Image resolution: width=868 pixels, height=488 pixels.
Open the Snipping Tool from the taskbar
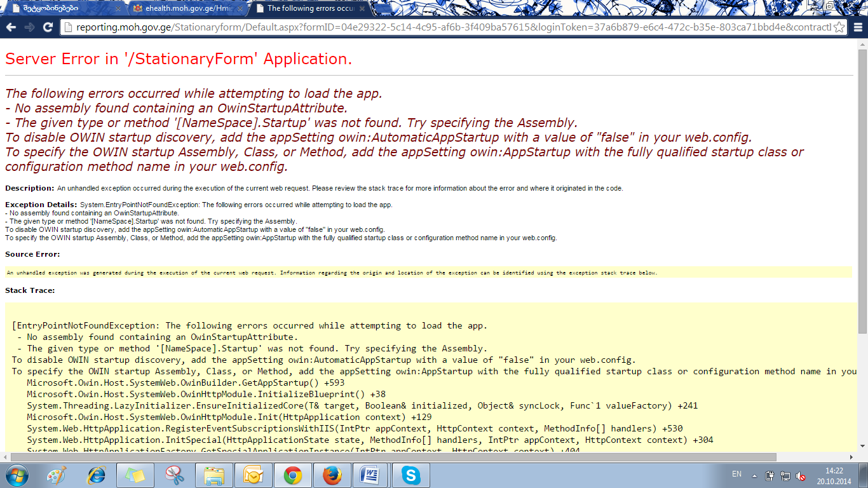coord(175,475)
